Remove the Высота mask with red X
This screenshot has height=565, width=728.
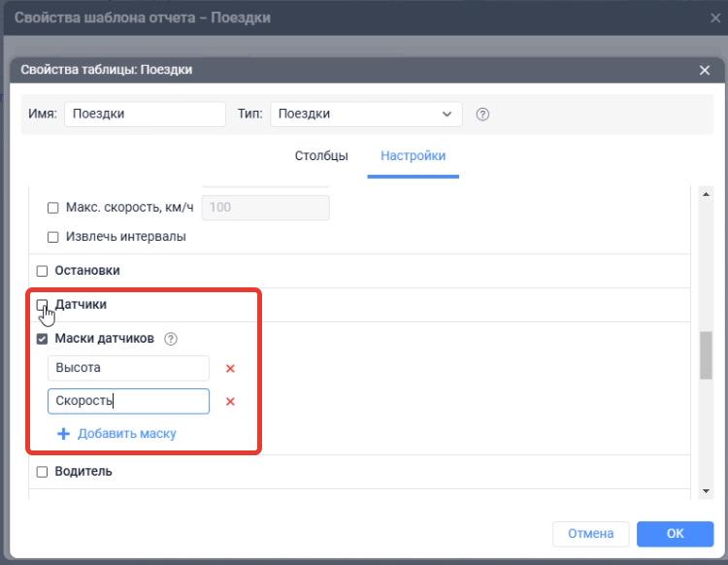coord(230,369)
